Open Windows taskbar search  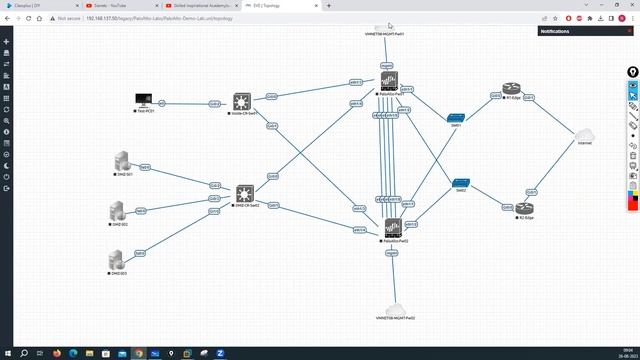coord(24,353)
